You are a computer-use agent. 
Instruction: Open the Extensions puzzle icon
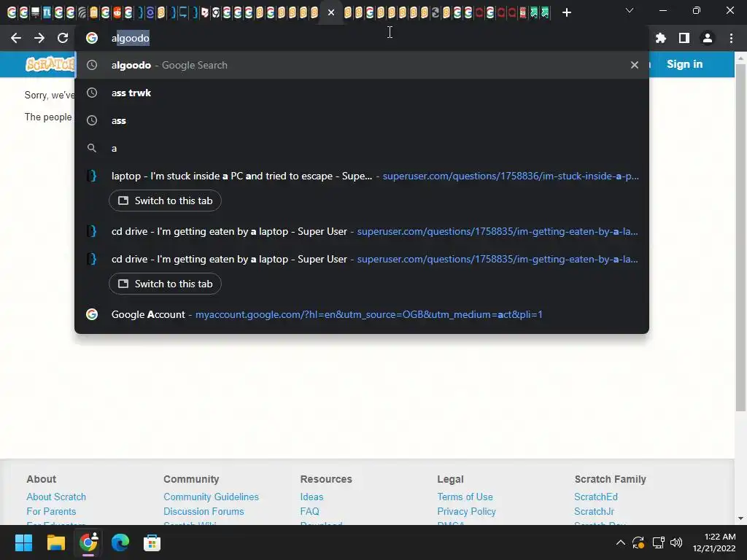pyautogui.click(x=661, y=38)
